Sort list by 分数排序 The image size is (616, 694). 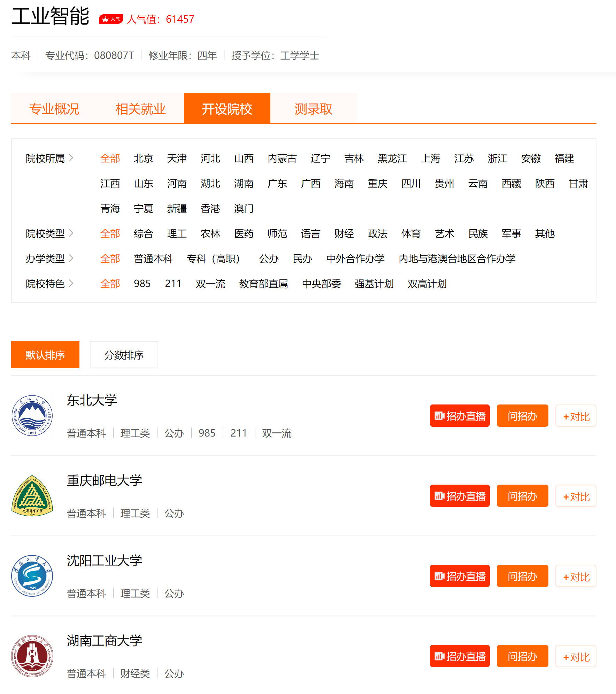(x=124, y=355)
